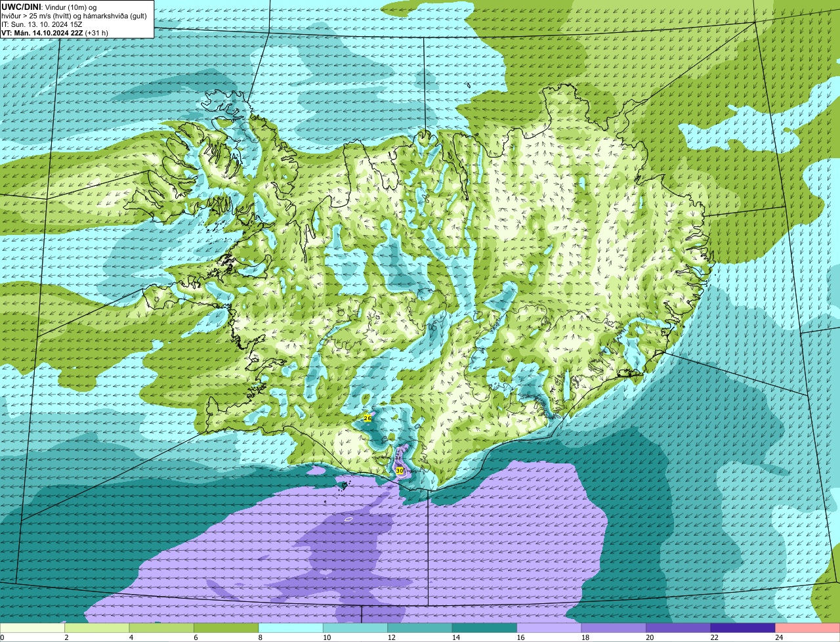Select the 14–16 m/s dark teal swatch
Image resolution: width=840 pixels, height=642 pixels.
coord(485,628)
